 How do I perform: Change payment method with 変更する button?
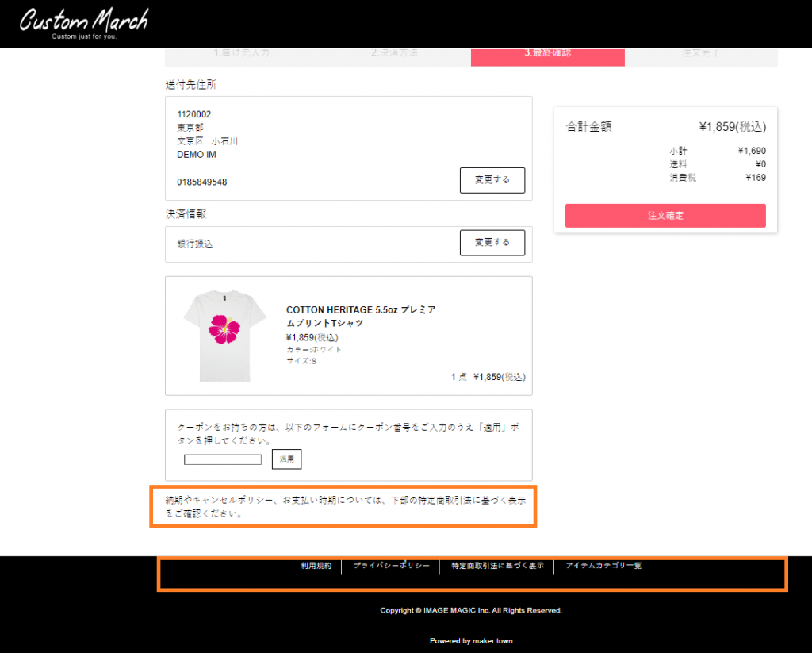(x=492, y=243)
